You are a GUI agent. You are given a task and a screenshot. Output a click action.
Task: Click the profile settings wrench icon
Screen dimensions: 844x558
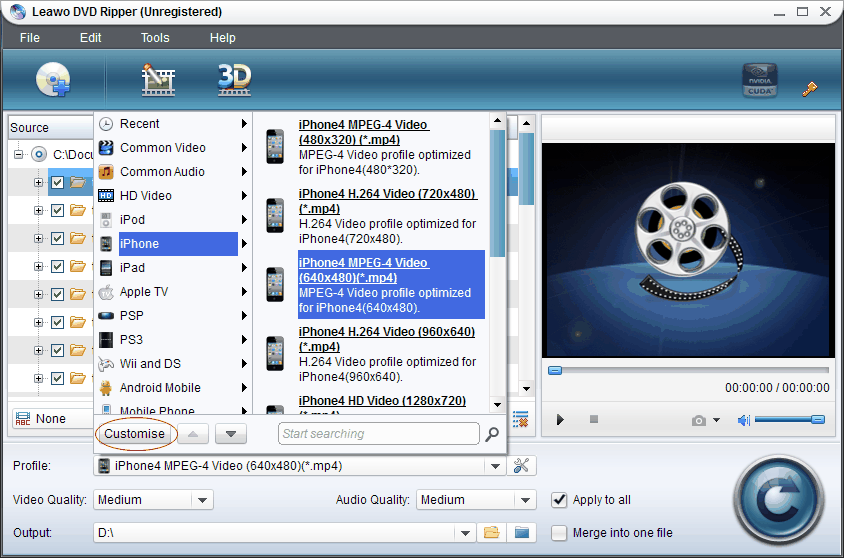[521, 465]
